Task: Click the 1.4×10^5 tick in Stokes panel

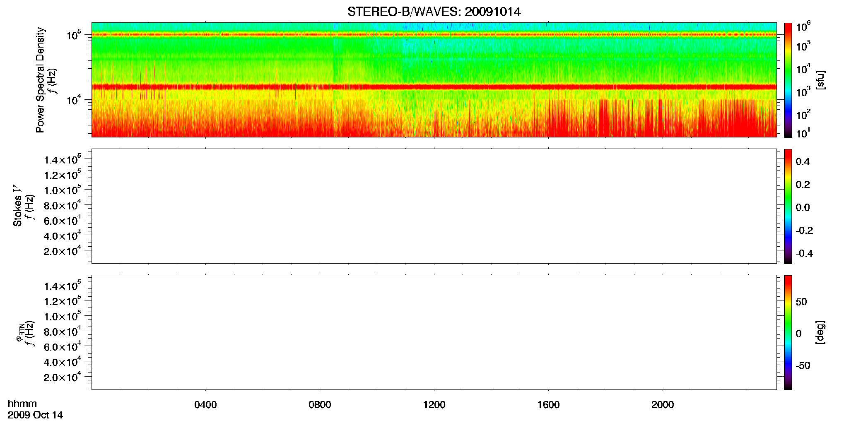Action: pyautogui.click(x=63, y=160)
